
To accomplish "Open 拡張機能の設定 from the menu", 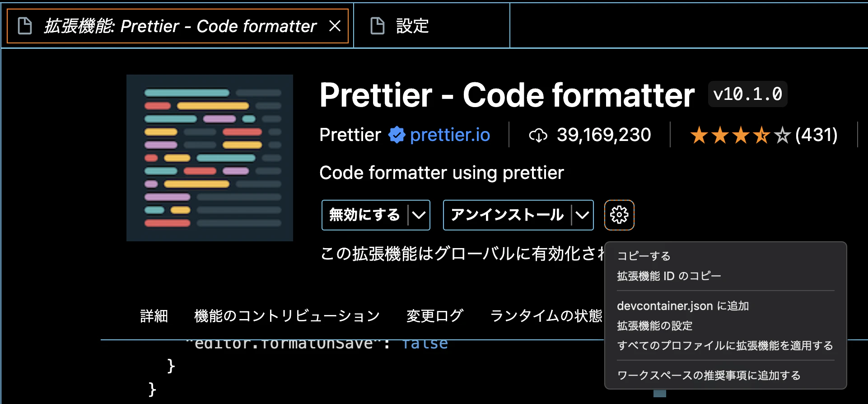I will [725, 326].
